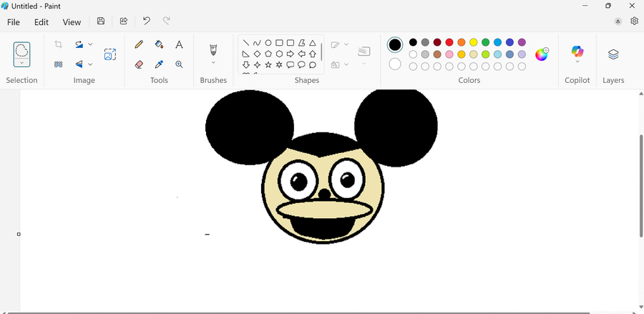The height and width of the screenshot is (314, 644).
Task: Choose the Curve shape
Action: (257, 43)
